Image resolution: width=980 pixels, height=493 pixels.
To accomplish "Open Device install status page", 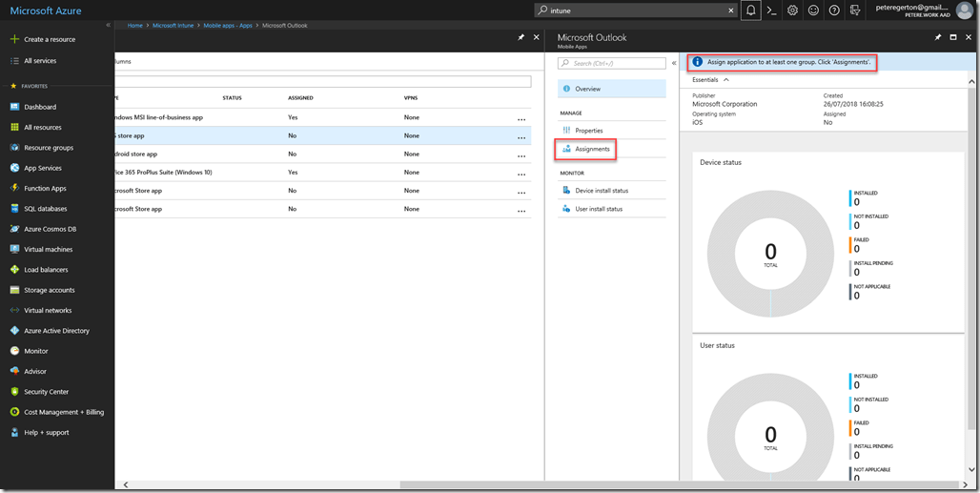I will 601,191.
